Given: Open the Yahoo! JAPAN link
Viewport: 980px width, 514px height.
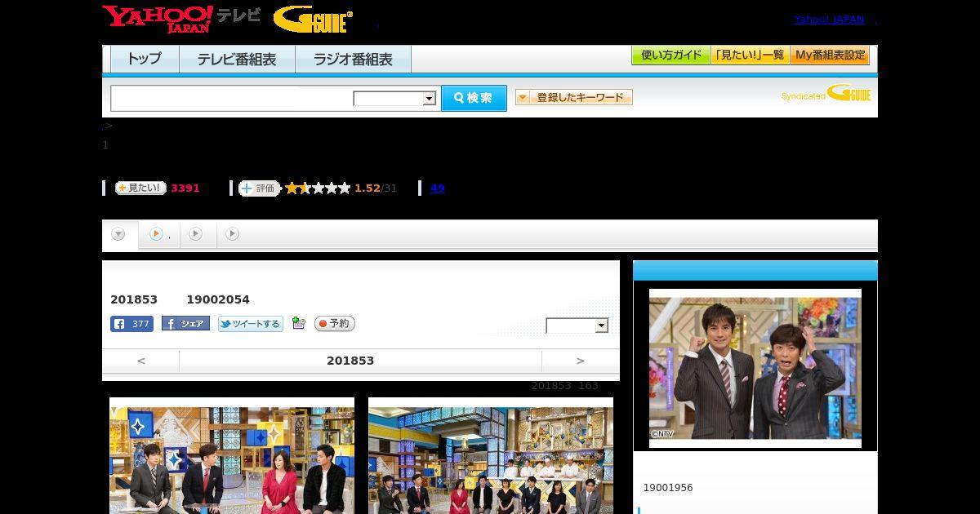Looking at the screenshot, I should coord(829,19).
